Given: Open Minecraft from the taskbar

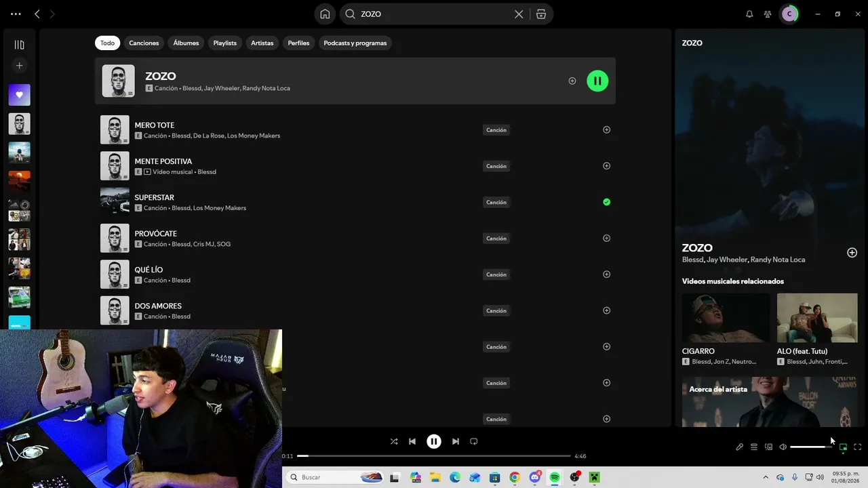Looking at the screenshot, I should click(595, 477).
